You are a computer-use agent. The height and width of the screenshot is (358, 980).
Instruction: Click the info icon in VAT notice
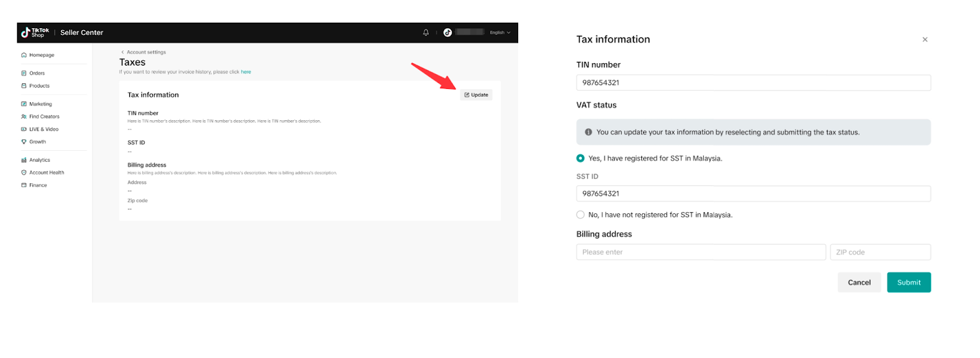pyautogui.click(x=588, y=132)
